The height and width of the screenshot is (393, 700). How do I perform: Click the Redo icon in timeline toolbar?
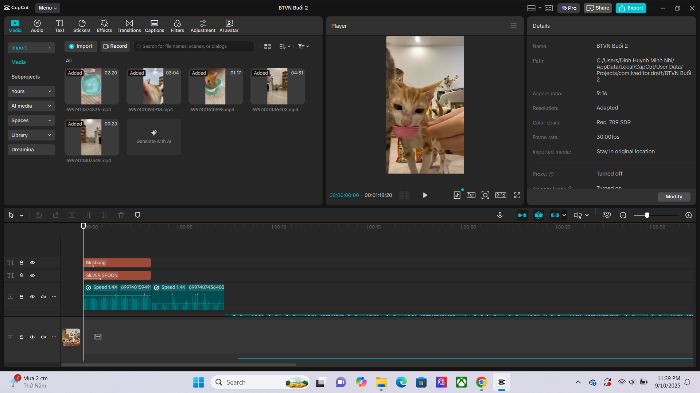(55, 215)
